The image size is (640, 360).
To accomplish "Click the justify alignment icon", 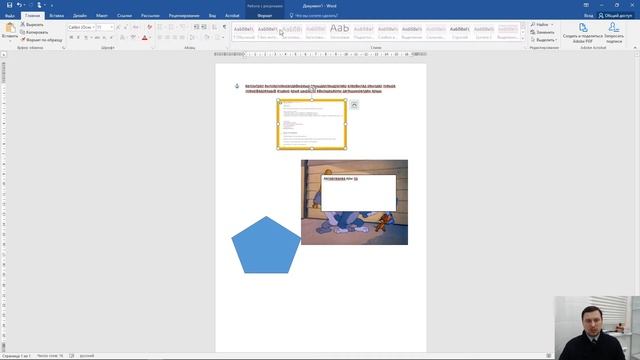I will pyautogui.click(x=182, y=38).
